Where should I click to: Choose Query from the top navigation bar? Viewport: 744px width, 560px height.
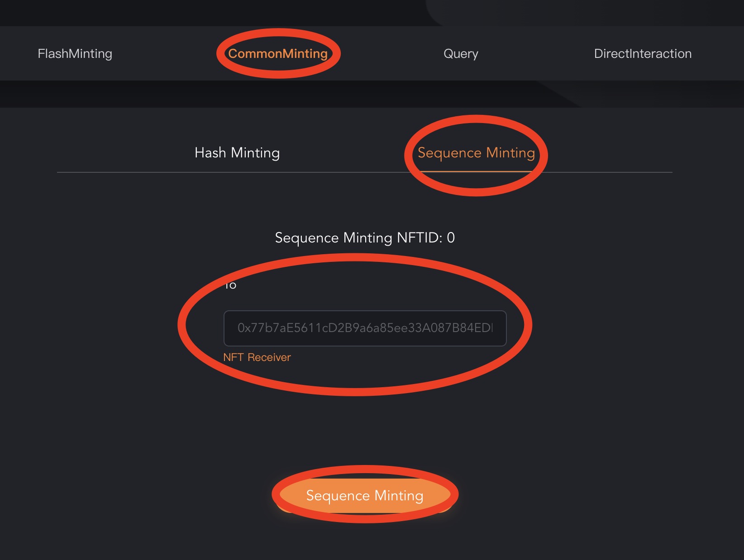(x=461, y=54)
